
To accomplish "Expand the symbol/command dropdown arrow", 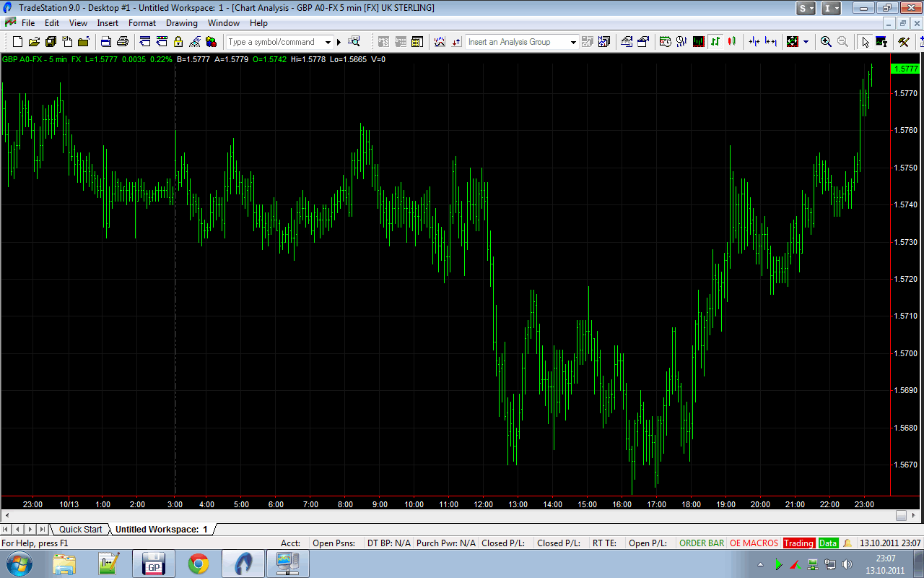I will tap(328, 42).
